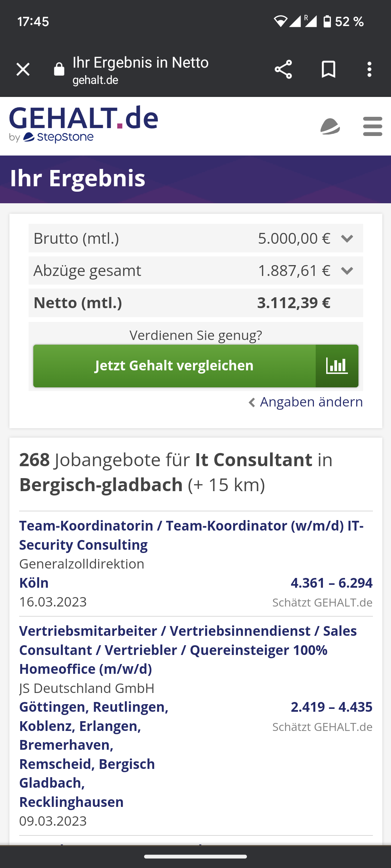Open the StepSone profile icon
This screenshot has height=868, width=391.
(330, 126)
